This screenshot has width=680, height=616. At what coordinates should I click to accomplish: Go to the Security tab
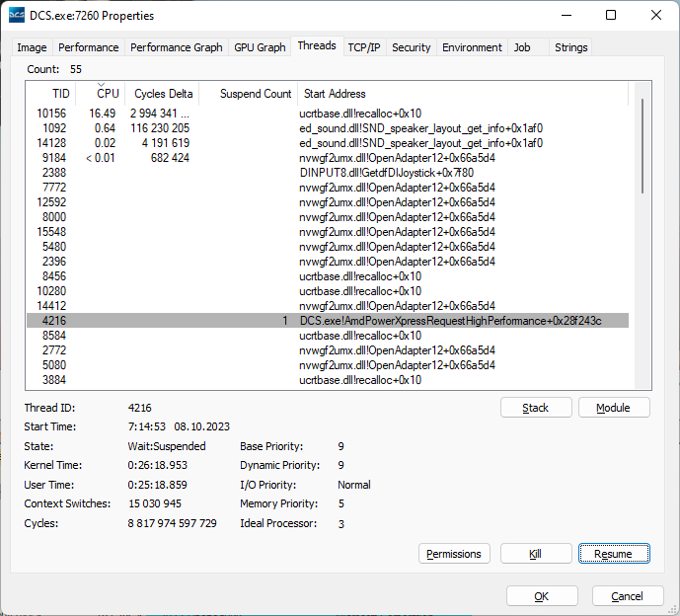[x=412, y=47]
